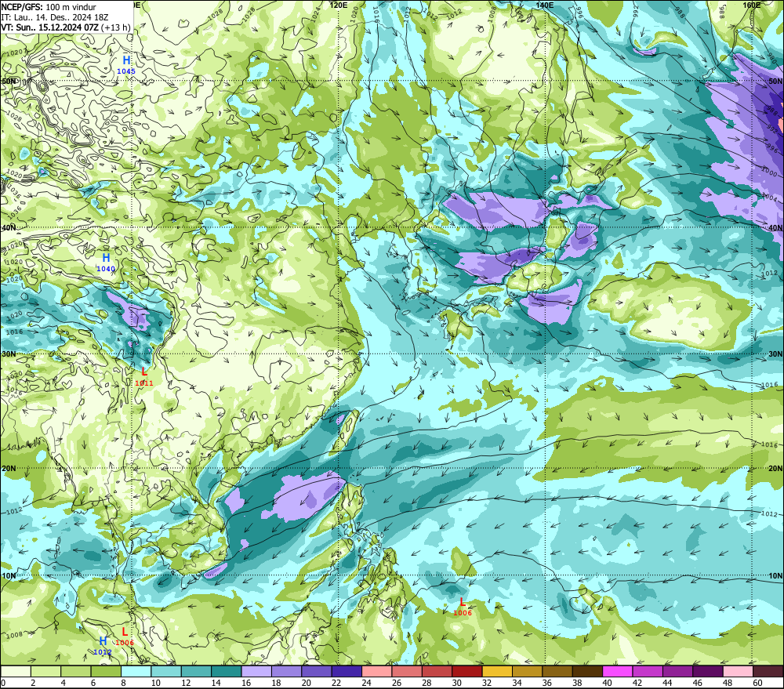
Task: Click the legend value 20
Action: coord(307,683)
